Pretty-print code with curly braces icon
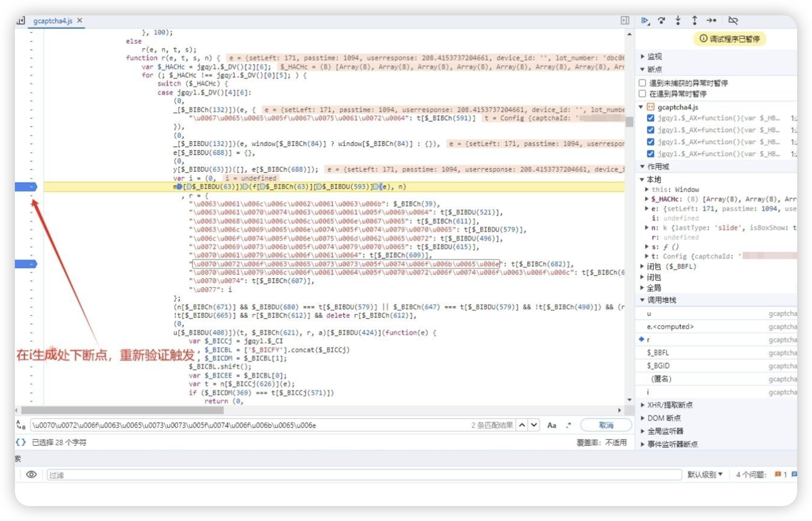Image resolution: width=812 pixels, height=521 pixels. point(21,442)
